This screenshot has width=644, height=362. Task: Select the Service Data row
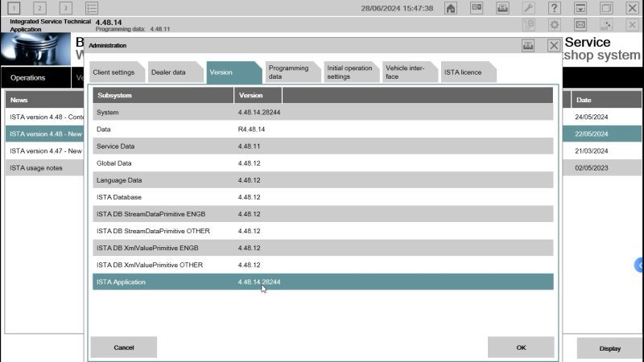click(x=323, y=146)
